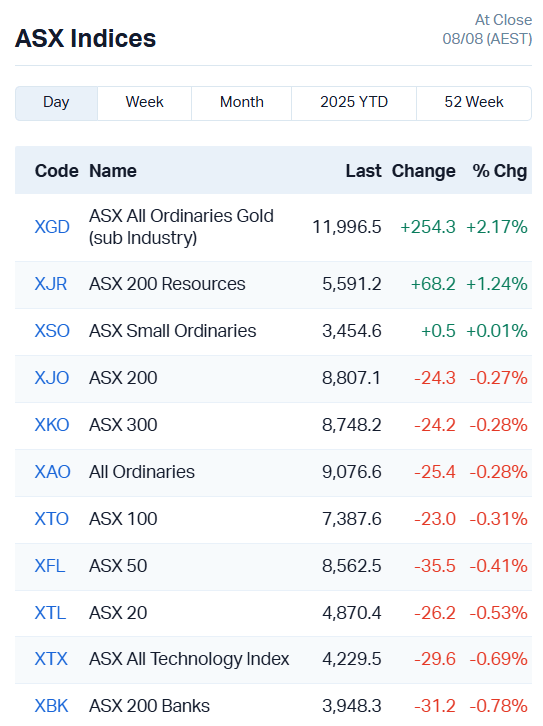Click the -35.5 change value

click(x=435, y=566)
